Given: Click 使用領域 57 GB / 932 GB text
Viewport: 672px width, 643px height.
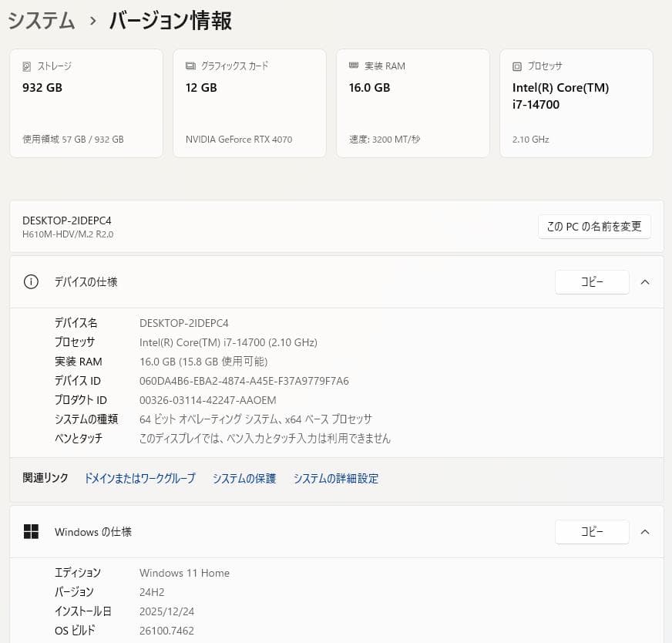Looking at the screenshot, I should tap(73, 140).
